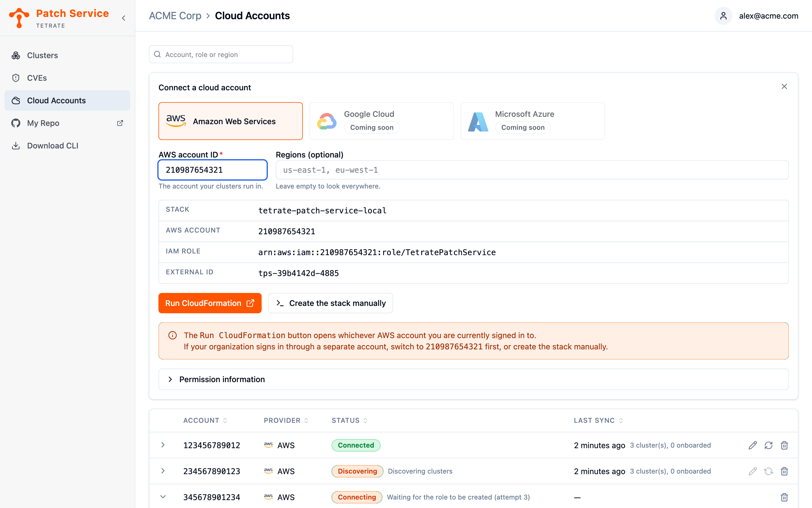The height and width of the screenshot is (508, 812).
Task: Open My Repo sidebar link
Action: 67,123
